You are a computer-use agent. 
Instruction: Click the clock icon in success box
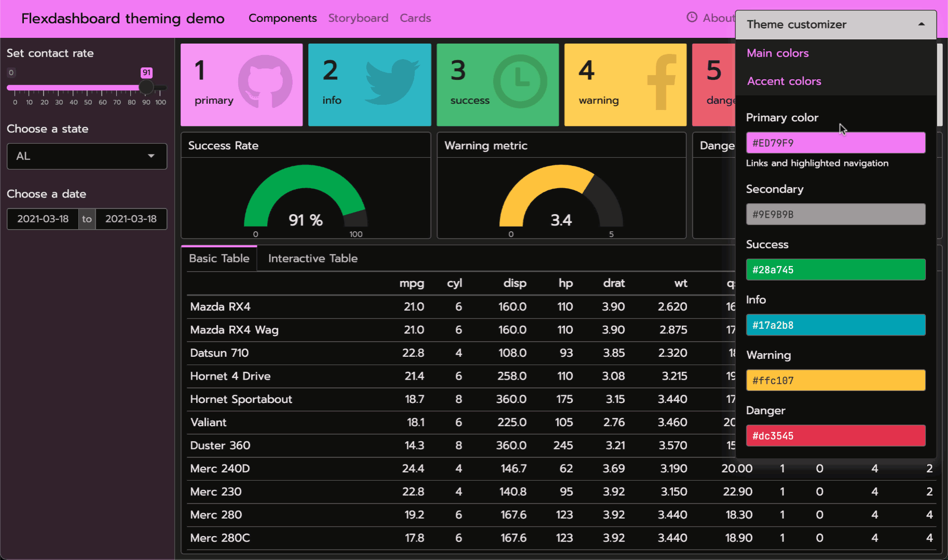[x=520, y=82]
